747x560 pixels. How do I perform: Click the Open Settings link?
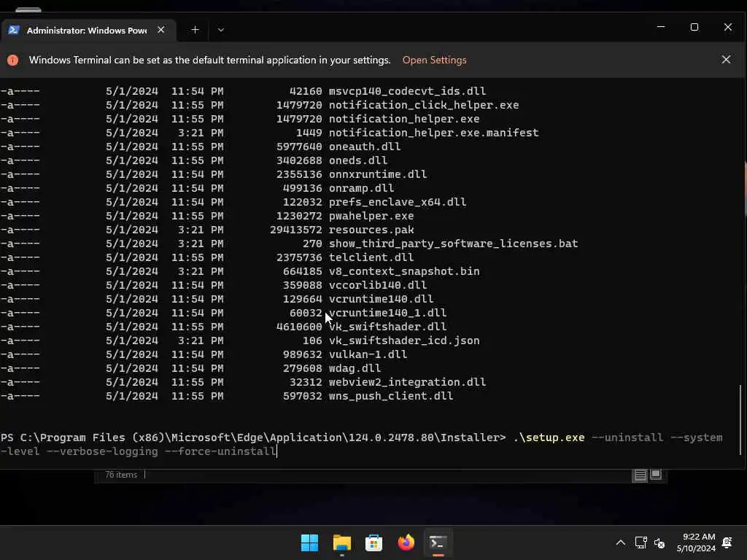[x=435, y=60]
